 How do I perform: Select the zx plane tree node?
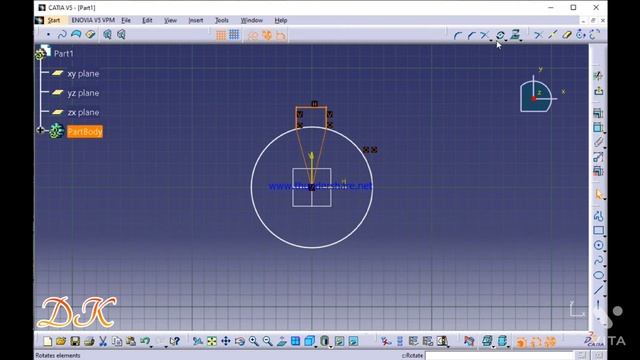point(83,112)
